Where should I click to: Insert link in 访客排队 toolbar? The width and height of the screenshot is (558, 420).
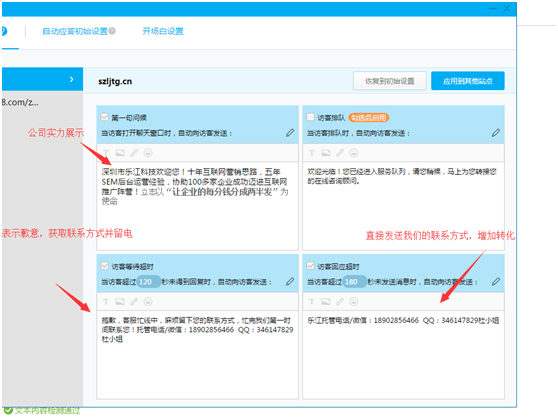pos(340,153)
